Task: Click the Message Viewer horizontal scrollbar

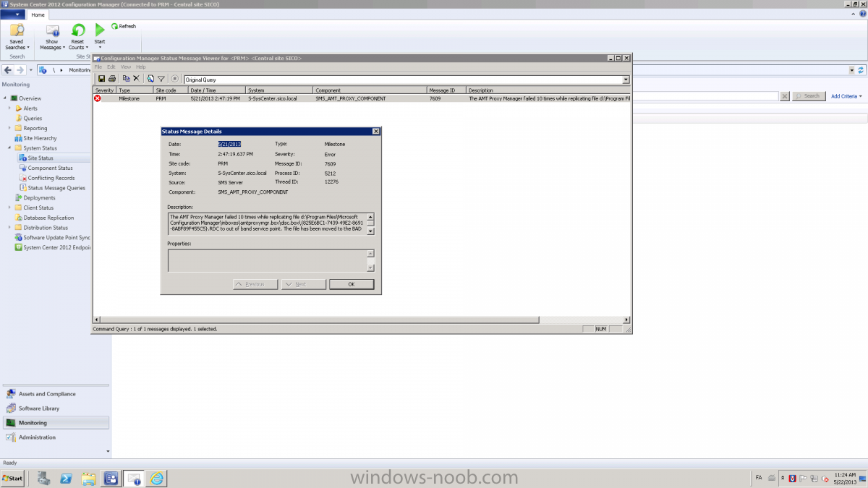Action: (x=318, y=320)
